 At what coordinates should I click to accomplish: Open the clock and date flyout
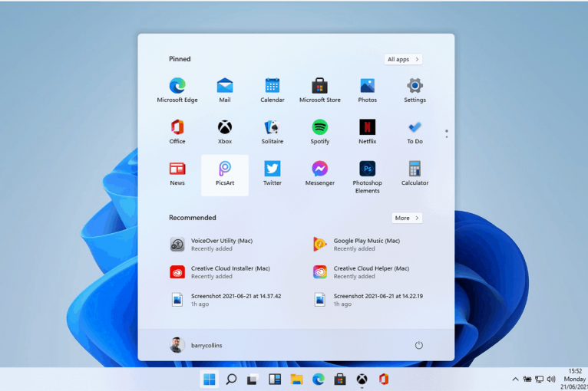point(573,379)
